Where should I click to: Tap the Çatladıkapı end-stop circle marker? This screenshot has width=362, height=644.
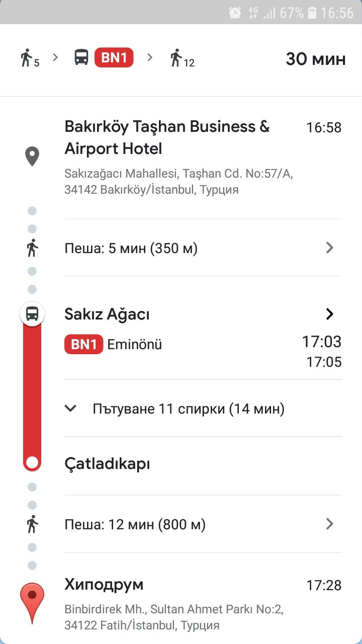click(x=32, y=462)
